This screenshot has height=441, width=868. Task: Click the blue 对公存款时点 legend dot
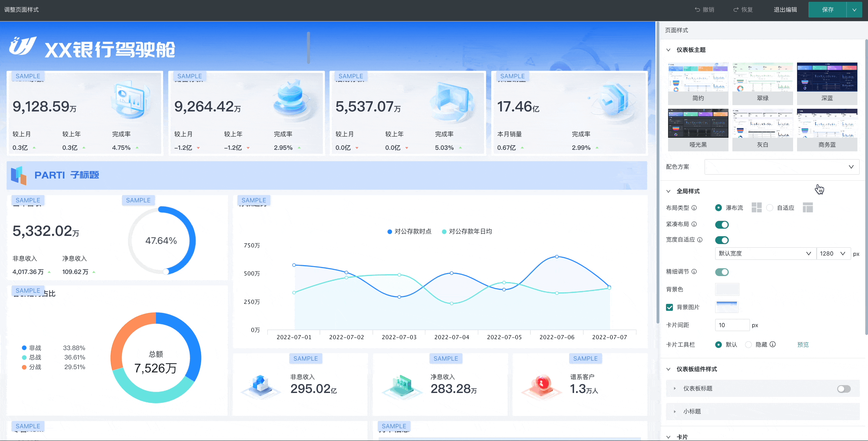390,231
